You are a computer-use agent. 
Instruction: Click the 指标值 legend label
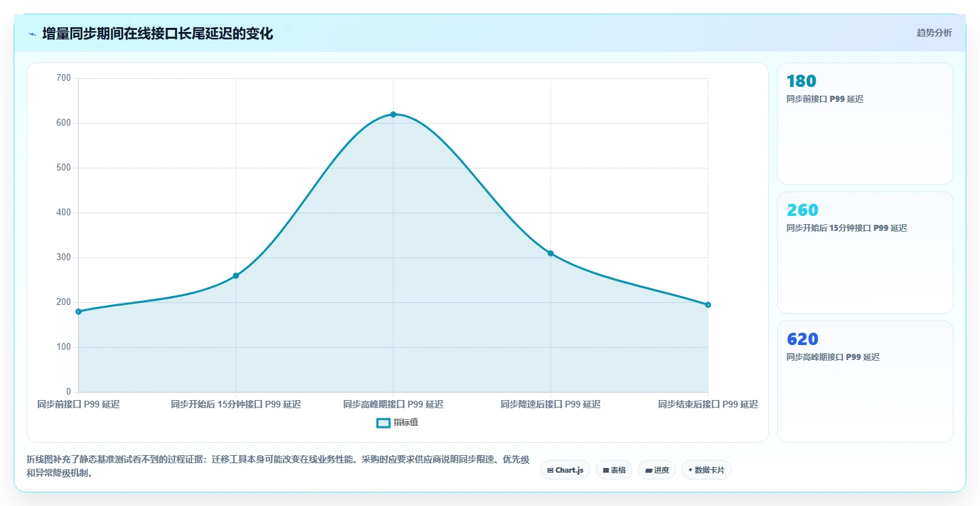[x=406, y=423]
